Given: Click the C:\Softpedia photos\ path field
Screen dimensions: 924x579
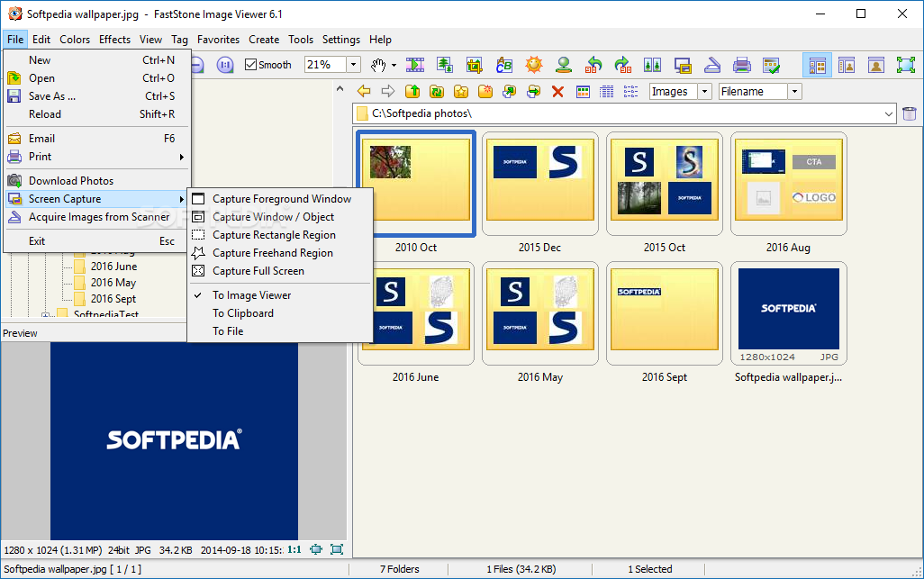Looking at the screenshot, I should (619, 113).
